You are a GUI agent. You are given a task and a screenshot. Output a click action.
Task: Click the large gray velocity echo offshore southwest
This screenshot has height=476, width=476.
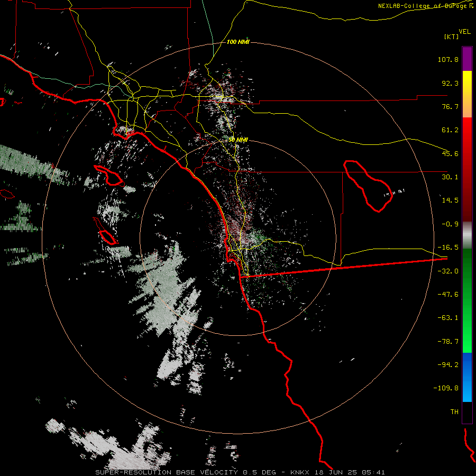tap(166, 288)
